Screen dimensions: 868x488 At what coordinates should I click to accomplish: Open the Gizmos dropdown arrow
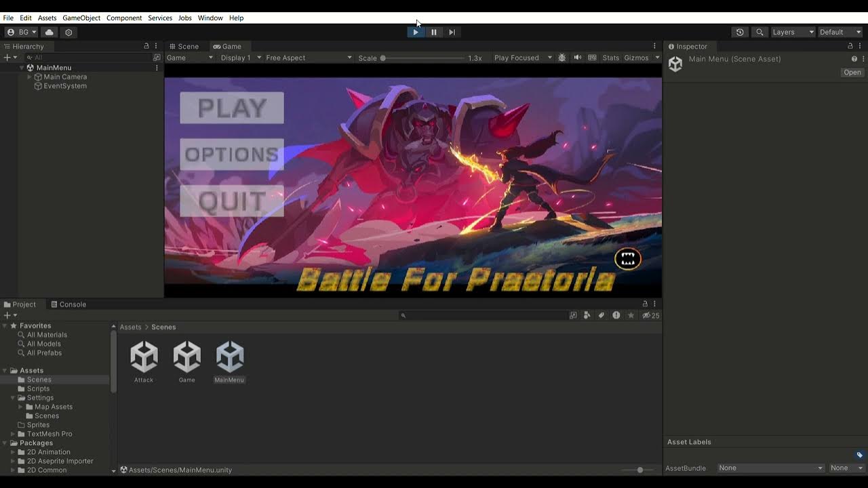tap(657, 58)
